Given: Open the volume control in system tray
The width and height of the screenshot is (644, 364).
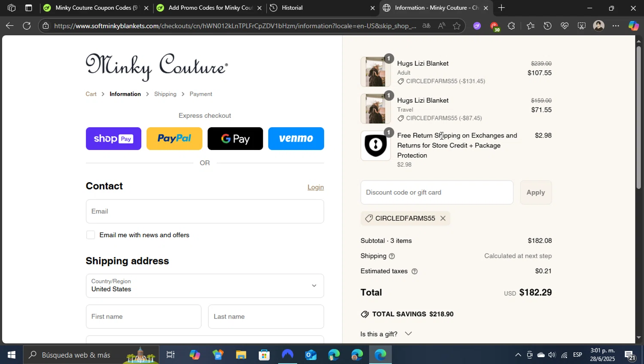Looking at the screenshot, I should click(x=552, y=355).
